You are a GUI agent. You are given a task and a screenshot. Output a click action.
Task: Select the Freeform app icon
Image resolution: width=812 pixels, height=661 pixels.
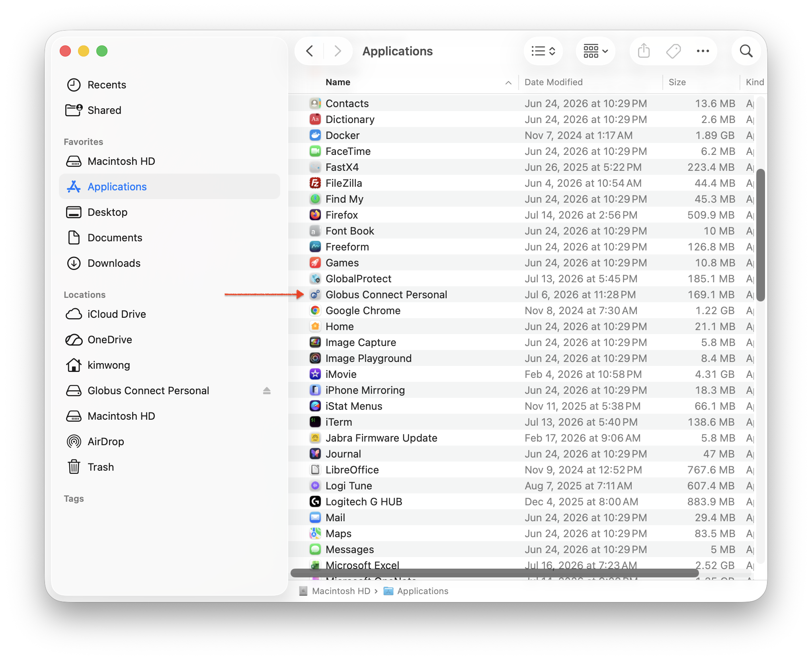[x=315, y=247]
